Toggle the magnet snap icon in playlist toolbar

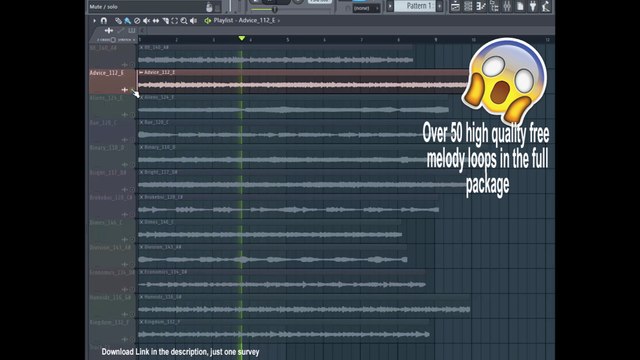point(104,20)
